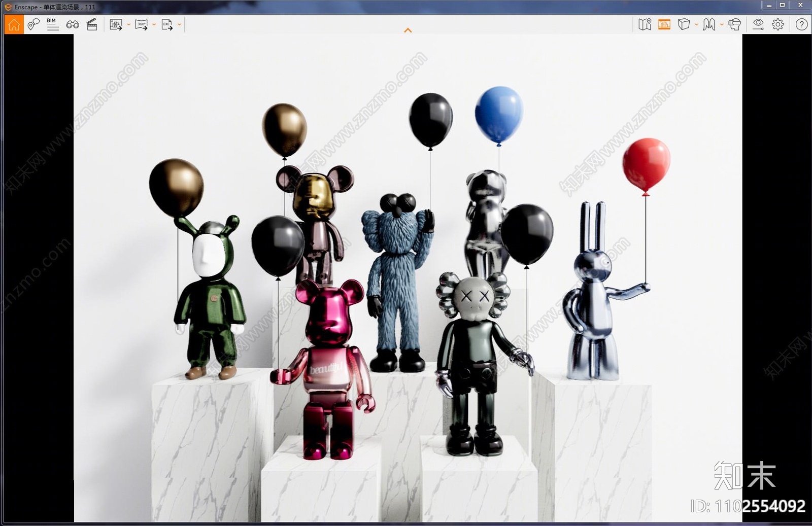Screen dimensions: 812x526
Task: Click the 360° panorama export icon
Action: pyautogui.click(x=142, y=24)
